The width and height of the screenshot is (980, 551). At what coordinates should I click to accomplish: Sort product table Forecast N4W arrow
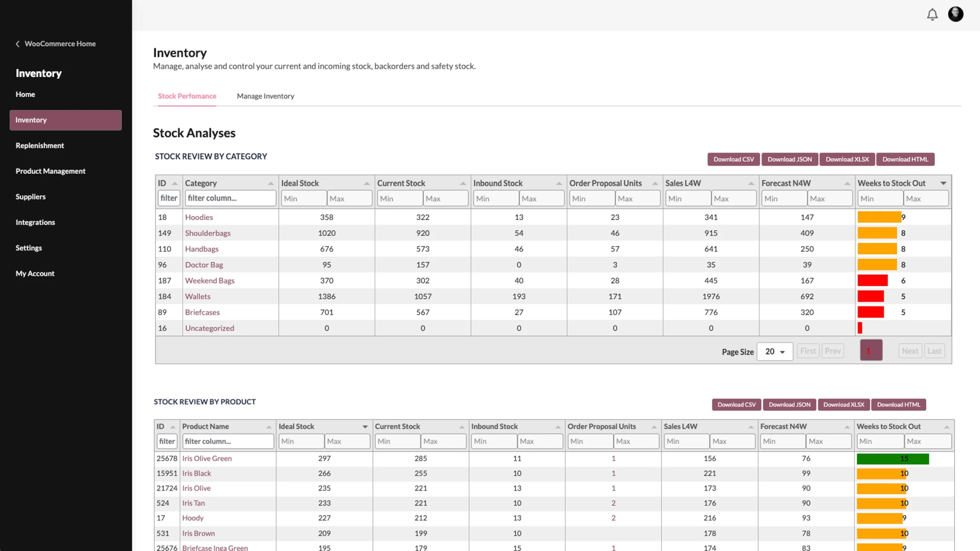[x=847, y=427]
